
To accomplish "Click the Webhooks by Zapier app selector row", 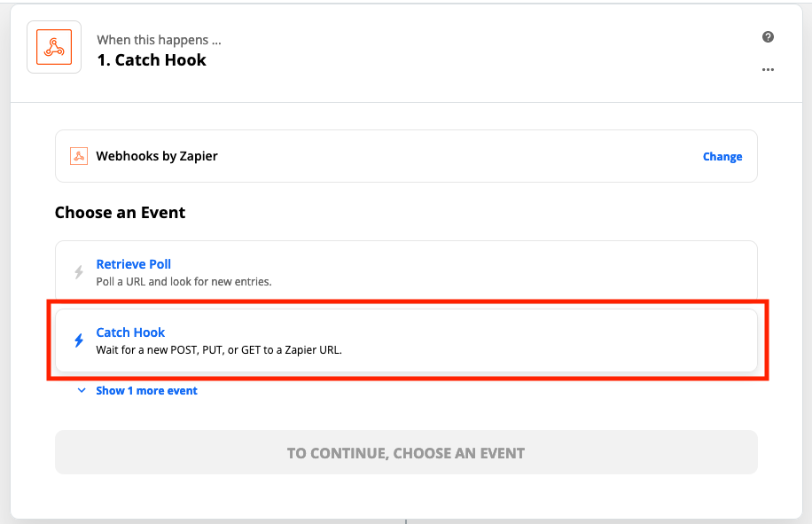I will point(407,156).
